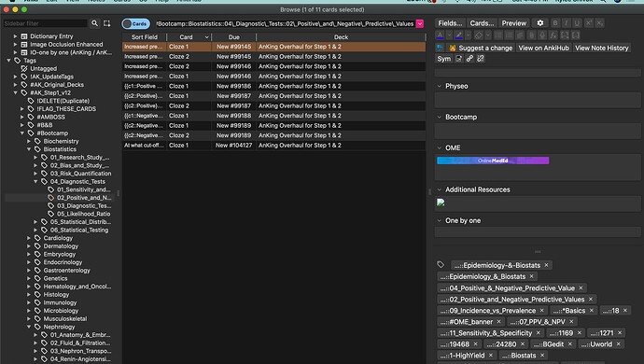This screenshot has width=644, height=364.
Task: Collapse the OME field section
Action: pyautogui.click(x=439, y=147)
